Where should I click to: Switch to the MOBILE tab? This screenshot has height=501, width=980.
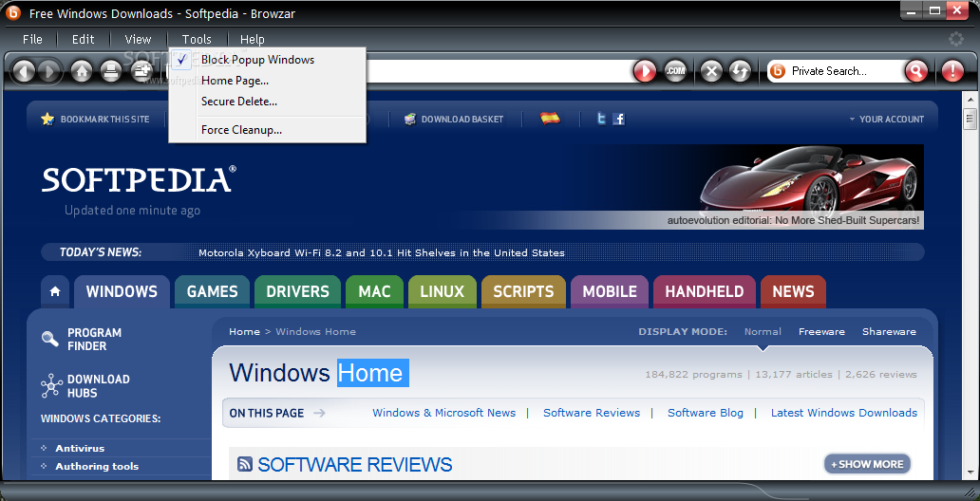point(610,291)
